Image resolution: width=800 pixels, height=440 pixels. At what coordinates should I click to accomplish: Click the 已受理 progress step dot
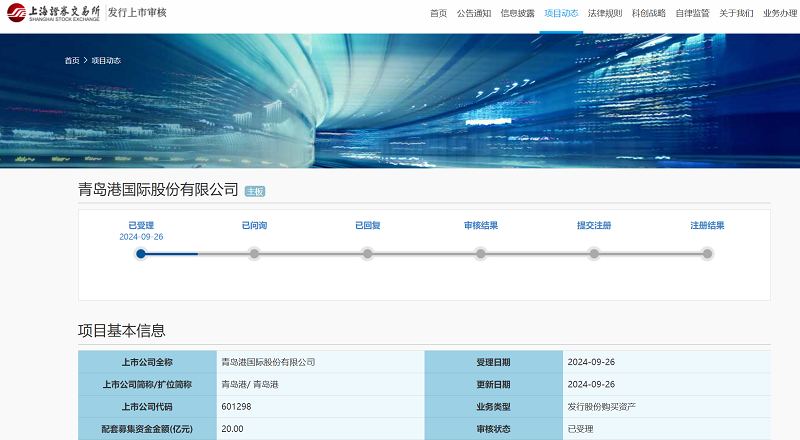tap(141, 254)
